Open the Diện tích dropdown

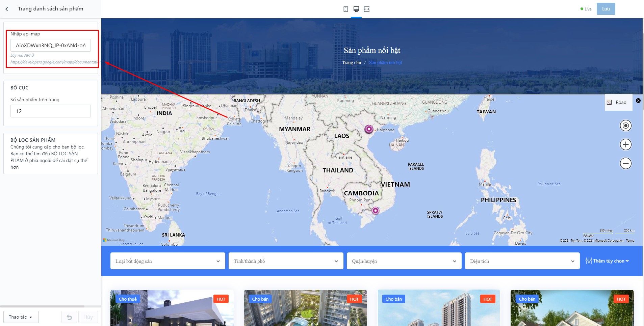522,261
